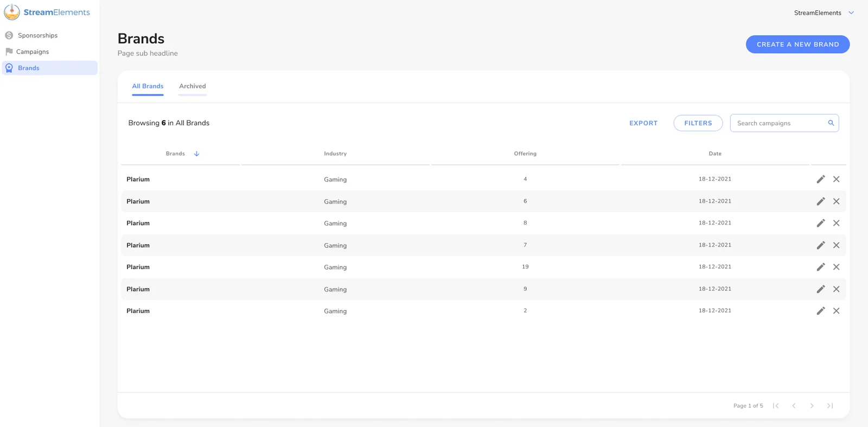This screenshot has height=427, width=868.
Task: Click the search magnifier icon
Action: point(831,123)
